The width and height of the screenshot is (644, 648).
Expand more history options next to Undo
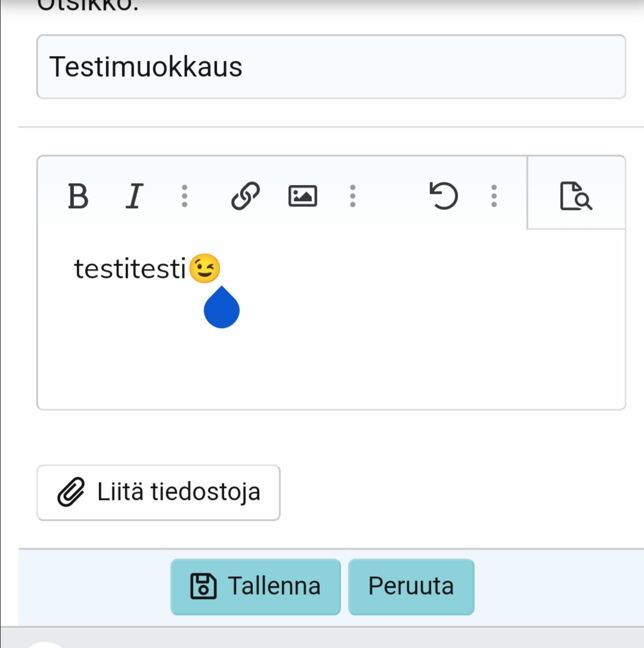click(x=493, y=196)
